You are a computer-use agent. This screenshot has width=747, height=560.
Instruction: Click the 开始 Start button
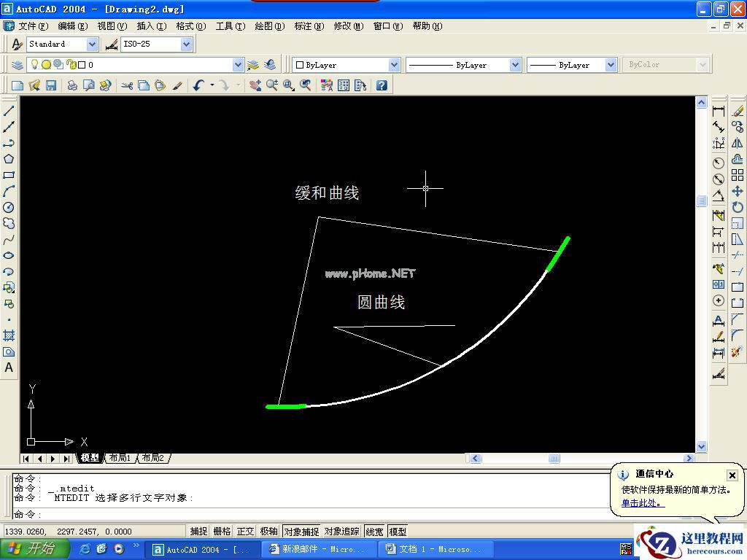34,549
